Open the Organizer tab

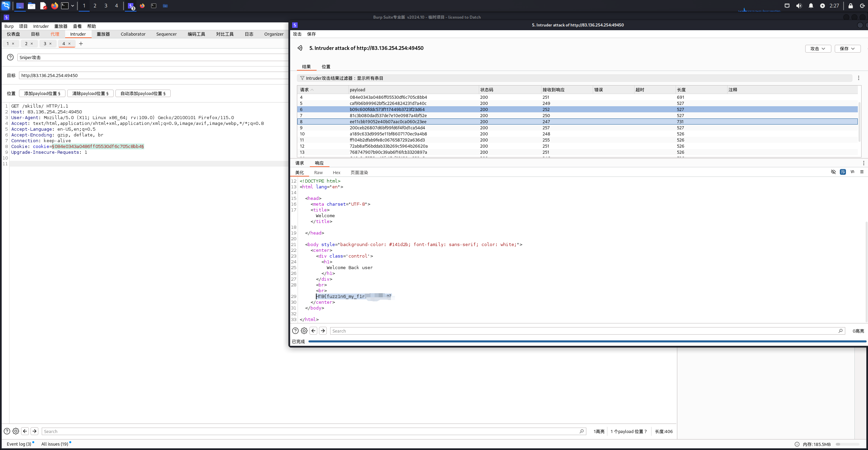pos(274,34)
